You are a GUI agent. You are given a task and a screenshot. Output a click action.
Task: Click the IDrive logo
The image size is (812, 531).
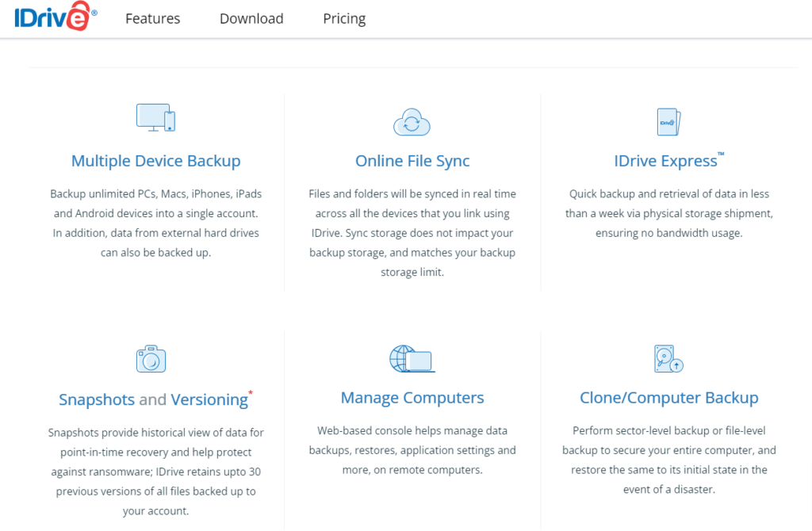(x=56, y=16)
